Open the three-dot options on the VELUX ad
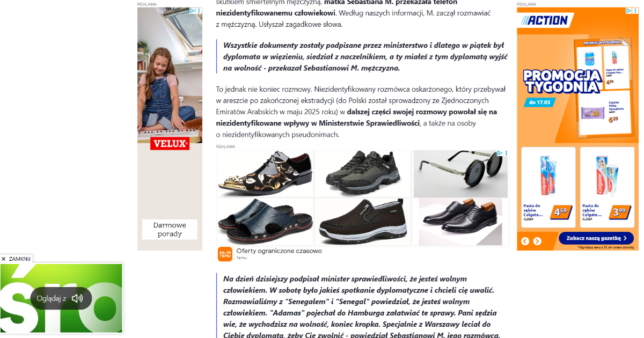The image size is (644, 338). 199,10
